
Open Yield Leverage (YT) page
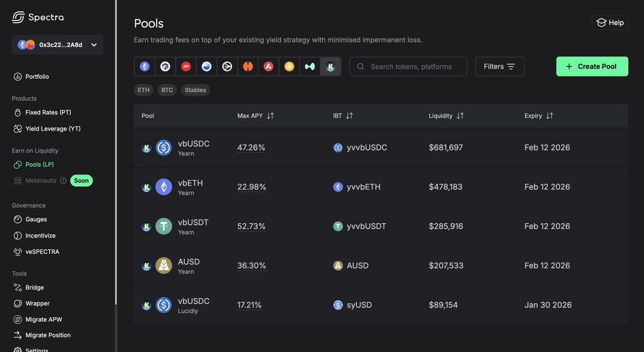coord(53,129)
